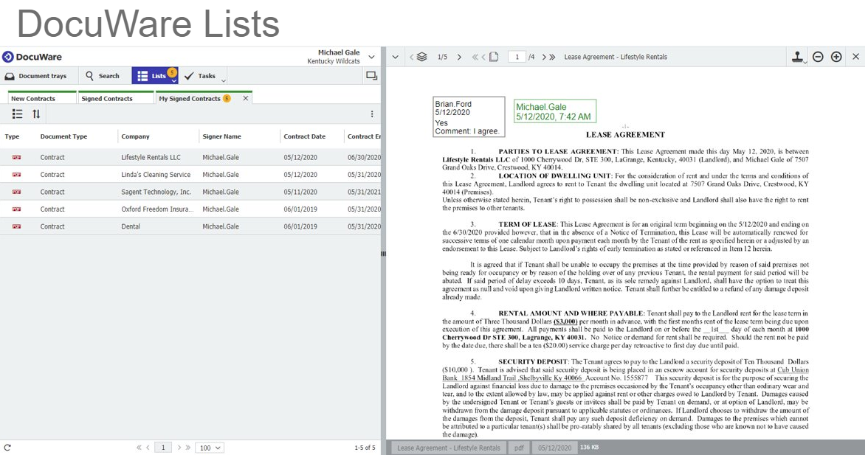Open the Document trays area
This screenshot has height=455, width=868.
[x=35, y=76]
